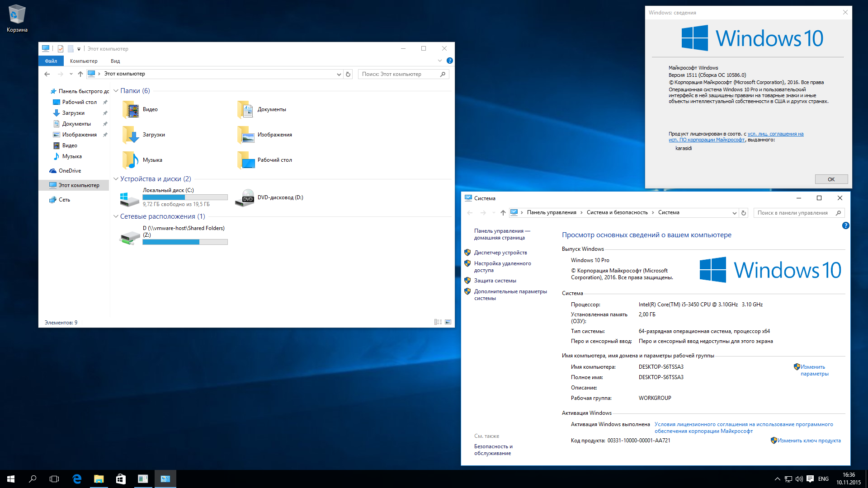Image resolution: width=868 pixels, height=488 pixels.
Task: Open the Windows Start menu
Action: point(11,479)
